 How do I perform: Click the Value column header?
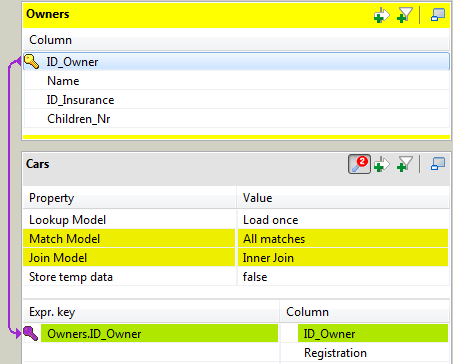click(343, 198)
